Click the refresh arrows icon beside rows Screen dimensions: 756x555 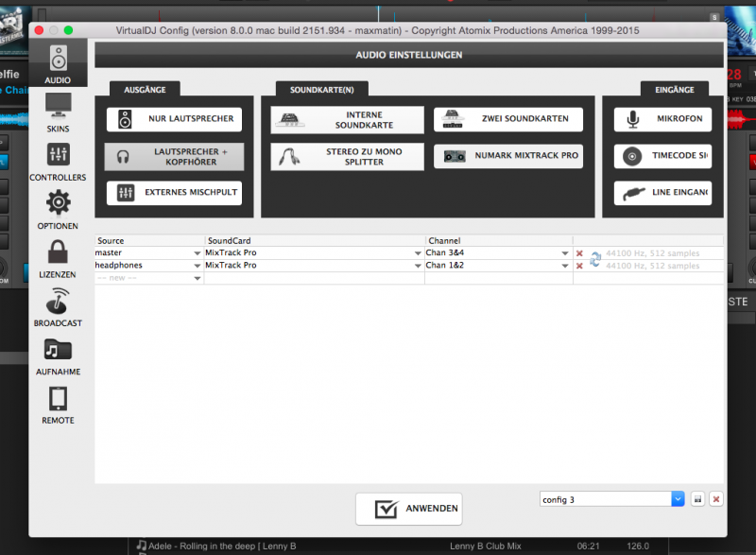(595, 259)
